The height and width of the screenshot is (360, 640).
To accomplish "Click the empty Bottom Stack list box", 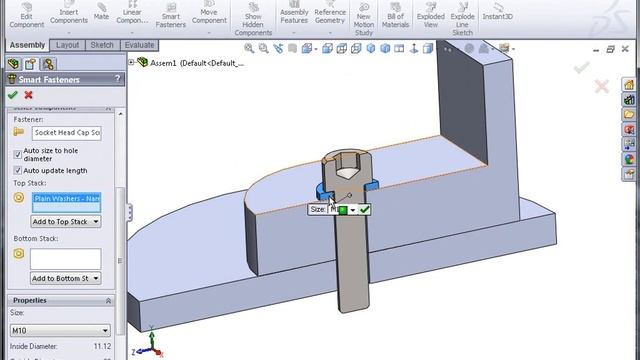I will pyautogui.click(x=65, y=259).
